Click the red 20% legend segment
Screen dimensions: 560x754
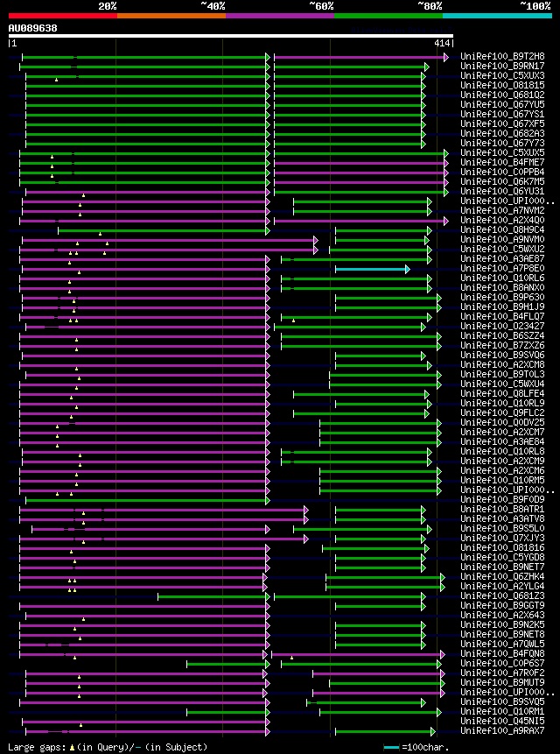pos(63,16)
